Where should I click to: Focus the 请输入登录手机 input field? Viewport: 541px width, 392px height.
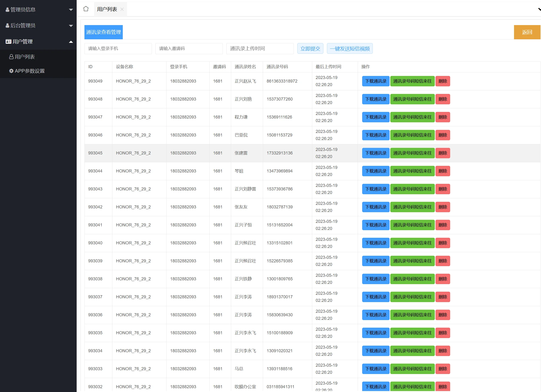coord(118,49)
